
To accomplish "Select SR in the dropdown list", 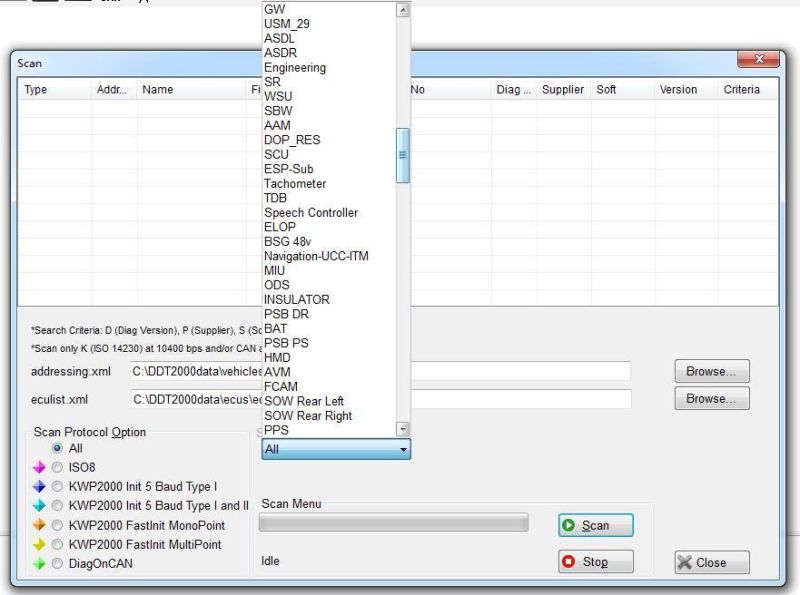I will click(329, 82).
